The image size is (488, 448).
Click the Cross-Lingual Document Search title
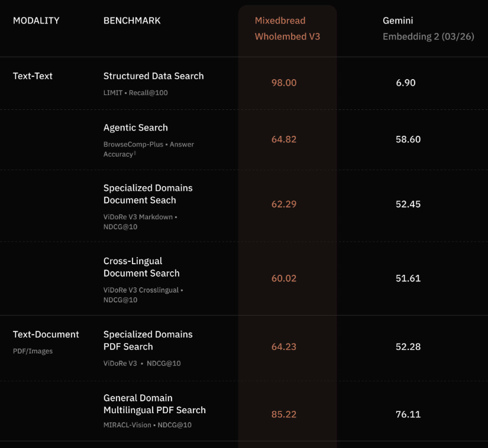pyautogui.click(x=141, y=267)
